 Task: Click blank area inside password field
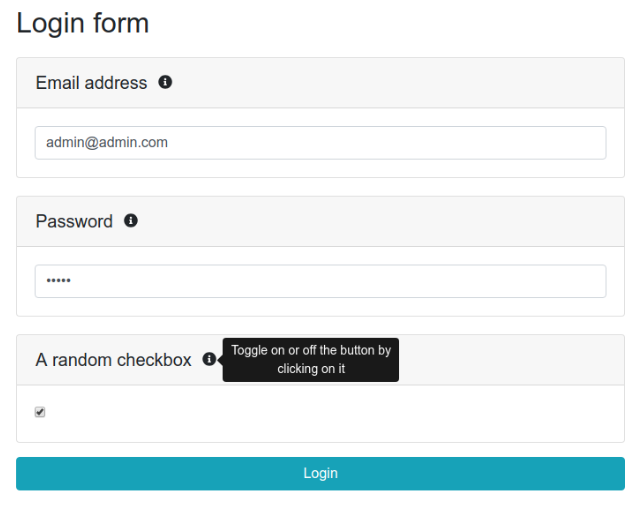pos(350,281)
